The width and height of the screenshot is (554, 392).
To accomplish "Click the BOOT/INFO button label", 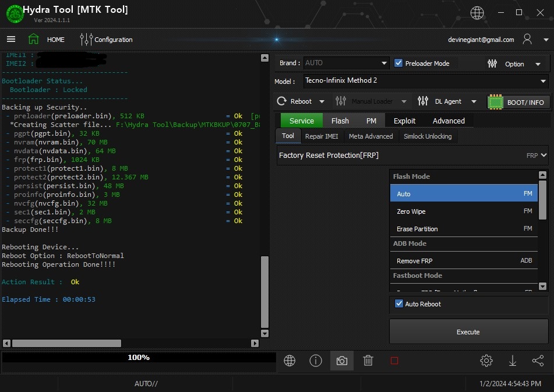I will point(525,103).
